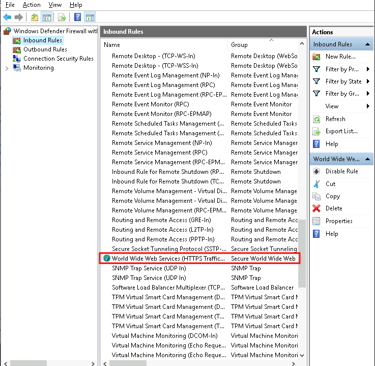Click Refresh action link
The height and width of the screenshot is (366, 375).
coord(335,119)
